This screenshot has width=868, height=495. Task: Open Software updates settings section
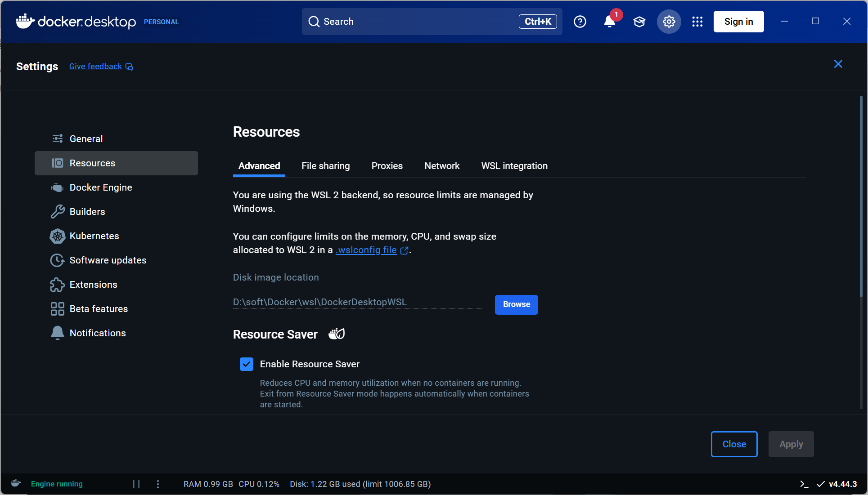click(x=116, y=260)
